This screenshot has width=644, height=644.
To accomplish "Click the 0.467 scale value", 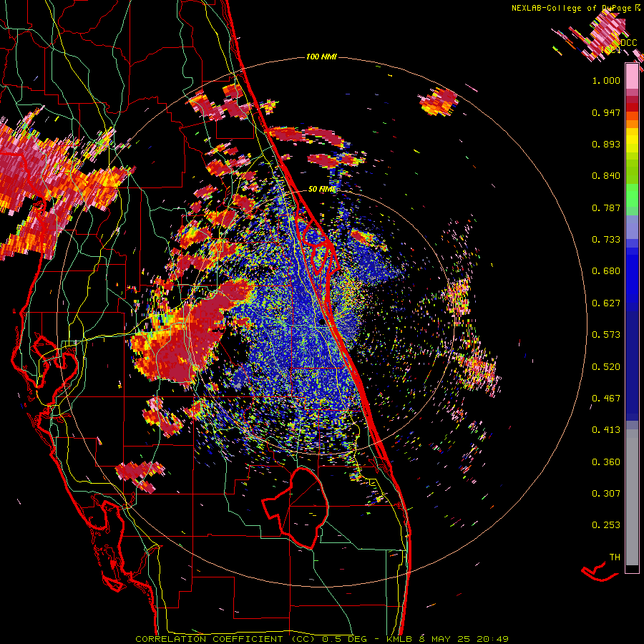I will [x=606, y=399].
